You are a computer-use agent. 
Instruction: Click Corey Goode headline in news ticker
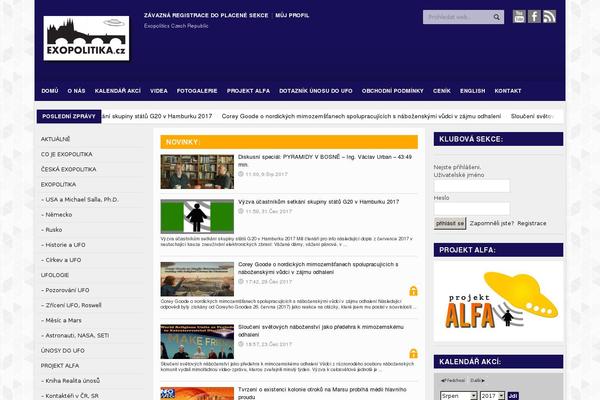361,116
